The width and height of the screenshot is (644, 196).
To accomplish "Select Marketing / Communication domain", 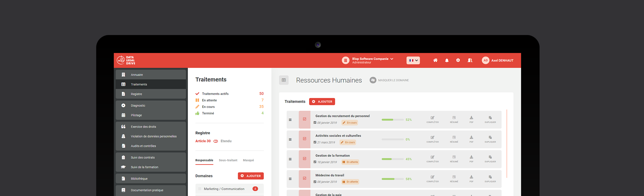I will [x=224, y=189].
